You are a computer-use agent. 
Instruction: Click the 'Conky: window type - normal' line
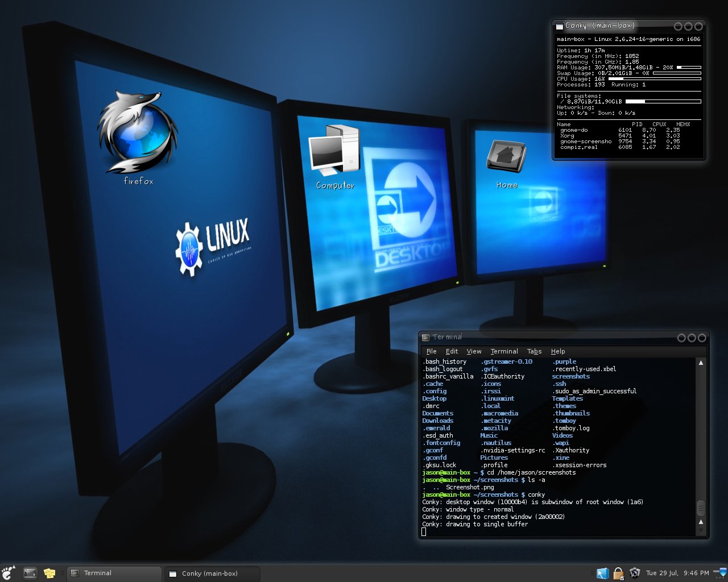tap(468, 509)
